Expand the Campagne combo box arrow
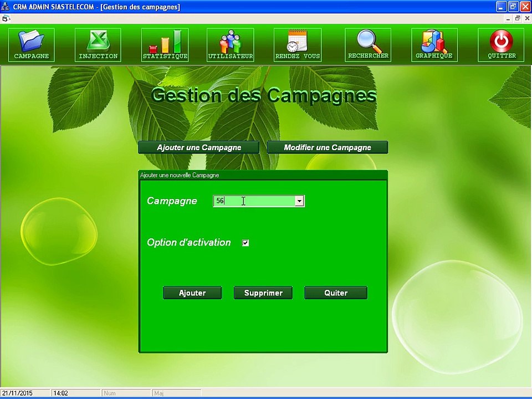Image resolution: width=532 pixels, height=399 pixels. tap(299, 201)
